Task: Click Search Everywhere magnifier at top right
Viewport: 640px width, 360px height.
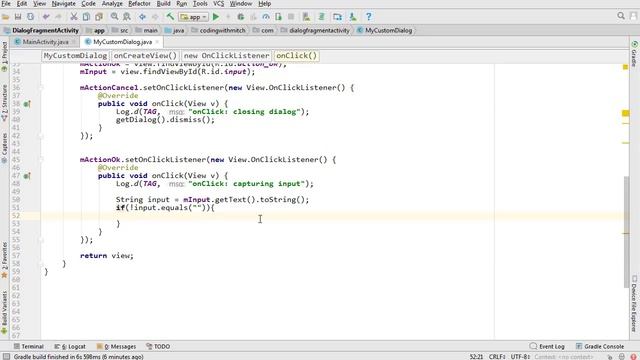Action: [x=621, y=16]
